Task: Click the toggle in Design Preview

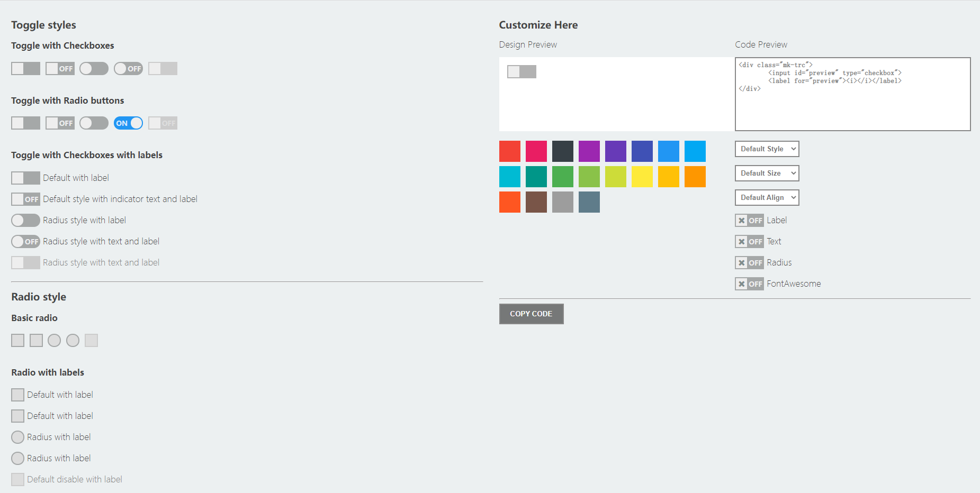Action: click(522, 72)
